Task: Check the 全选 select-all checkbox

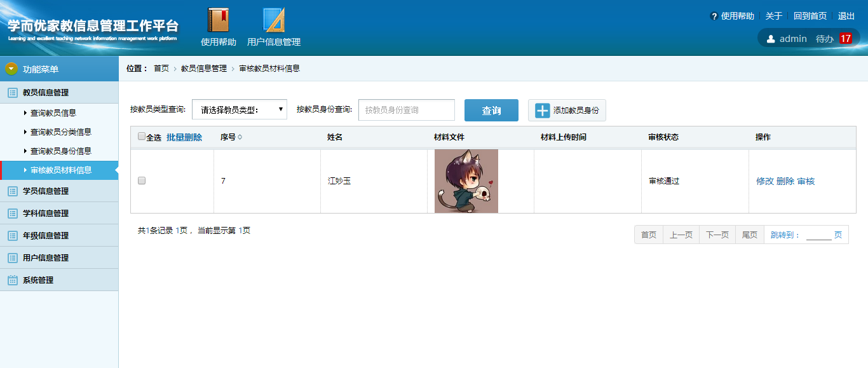Action: (142, 137)
